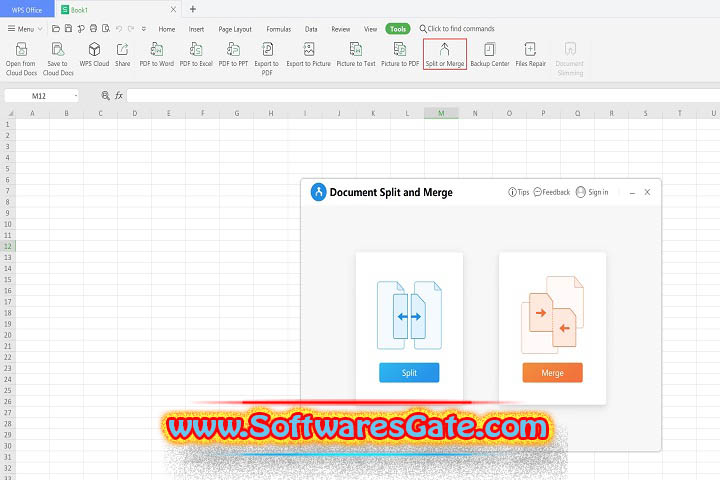
Task: Open the Split or Merge tool
Action: tap(444, 55)
